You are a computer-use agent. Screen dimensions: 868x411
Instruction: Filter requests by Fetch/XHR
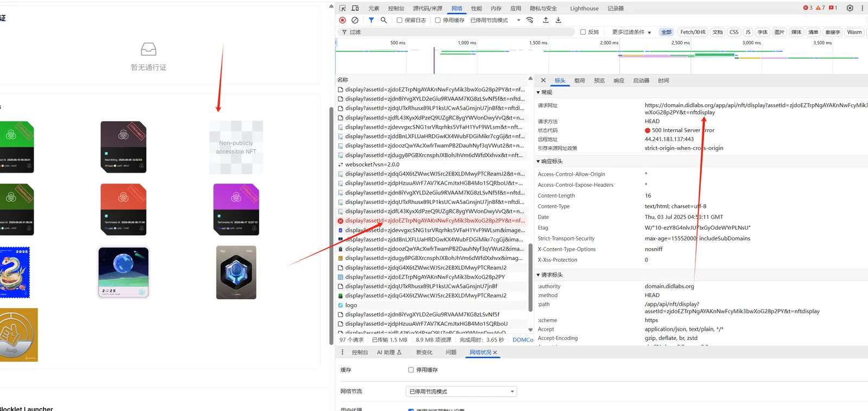(693, 32)
